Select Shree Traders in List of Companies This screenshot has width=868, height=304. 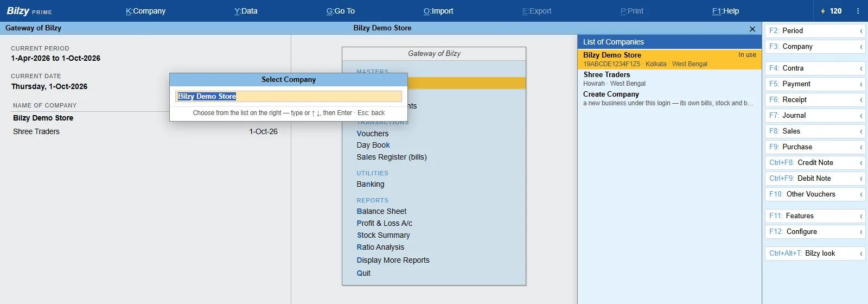(669, 79)
